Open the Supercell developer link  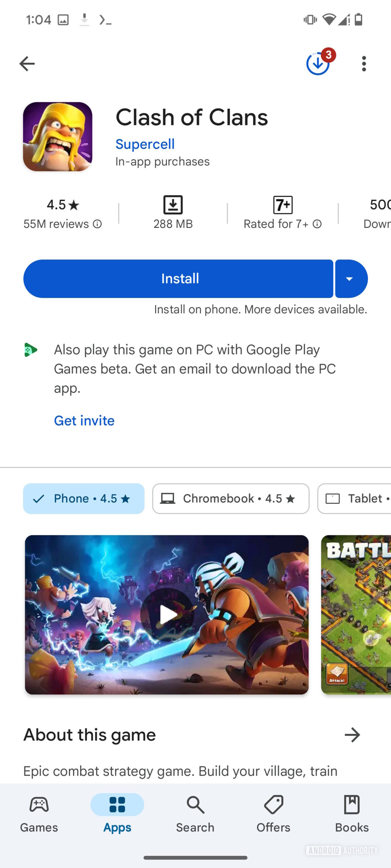click(145, 144)
